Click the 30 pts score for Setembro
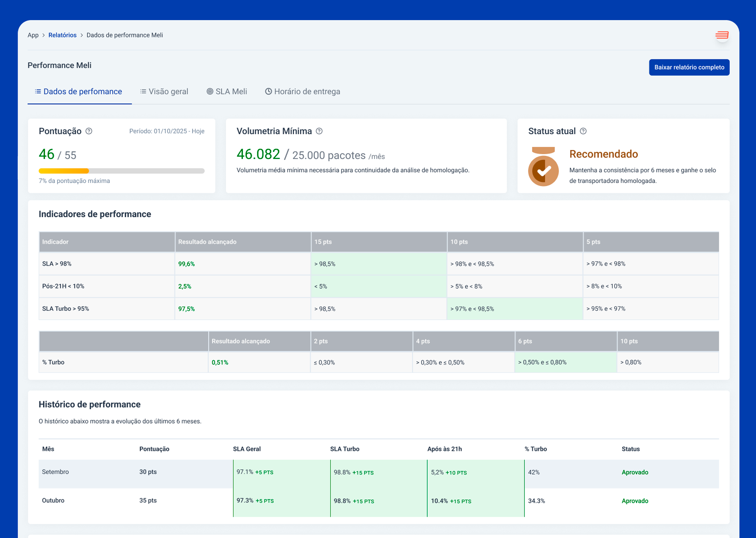The width and height of the screenshot is (756, 538). (x=148, y=471)
